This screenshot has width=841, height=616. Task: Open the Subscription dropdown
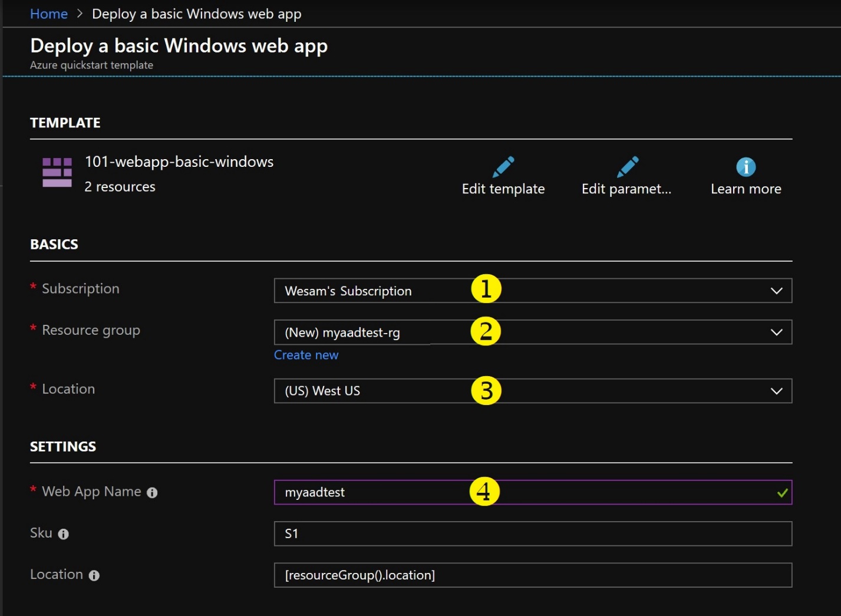point(533,291)
